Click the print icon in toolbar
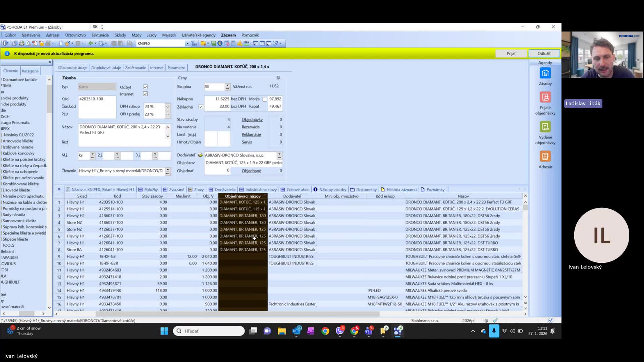Image resolution: width=644 pixels, height=362 pixels. click(x=21, y=43)
